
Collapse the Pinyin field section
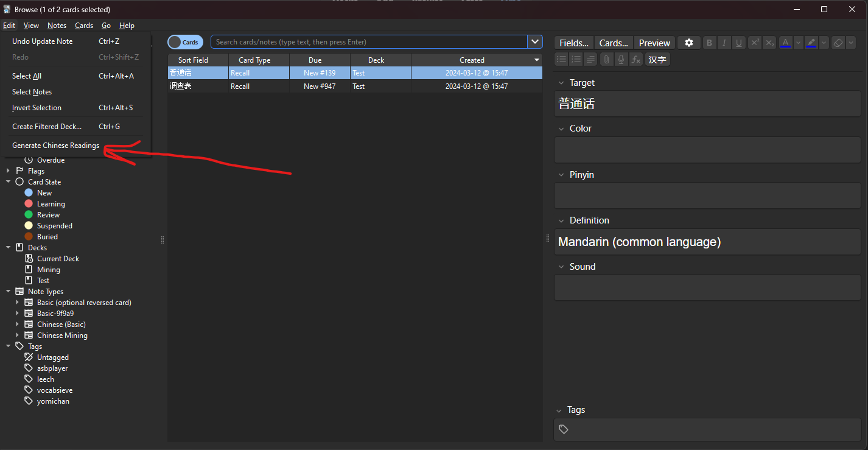pos(561,175)
